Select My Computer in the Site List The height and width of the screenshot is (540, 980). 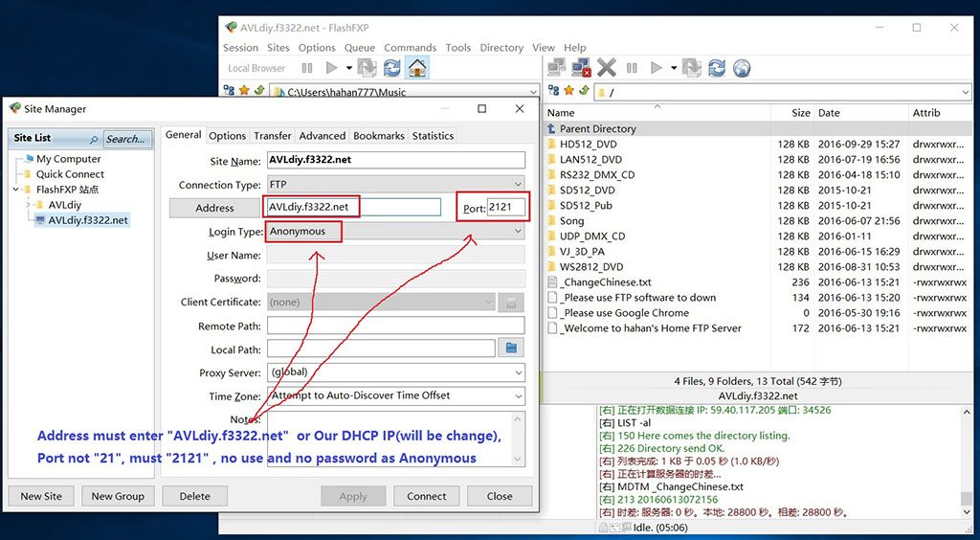pos(68,159)
